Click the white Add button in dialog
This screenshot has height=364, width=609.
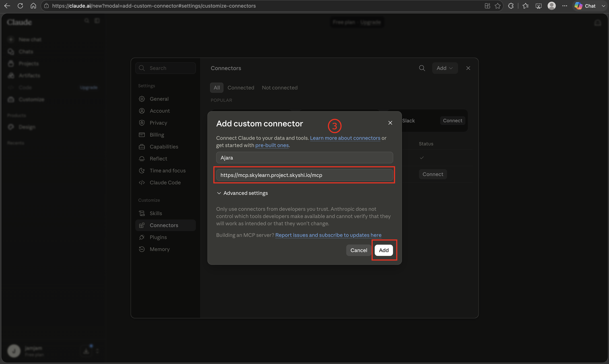click(384, 250)
